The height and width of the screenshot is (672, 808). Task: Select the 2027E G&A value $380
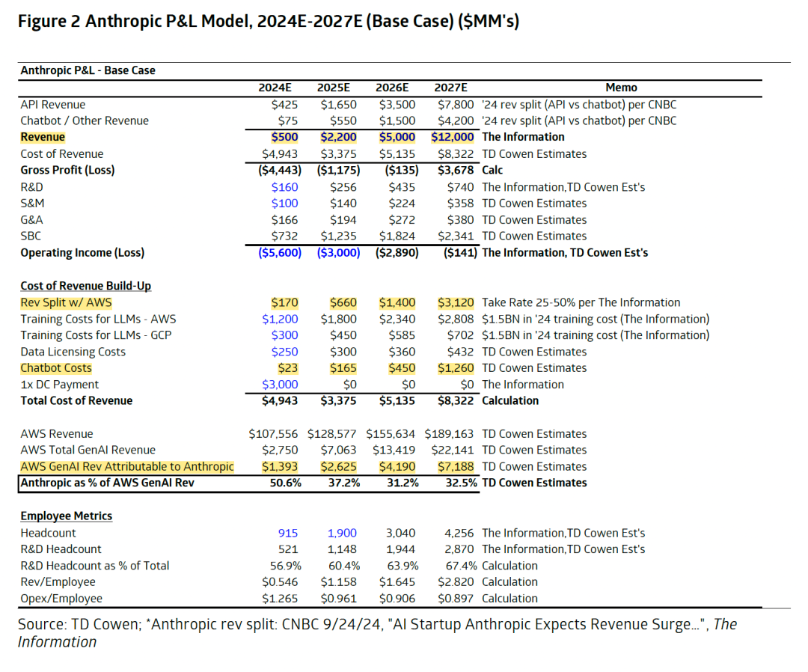[x=460, y=220]
